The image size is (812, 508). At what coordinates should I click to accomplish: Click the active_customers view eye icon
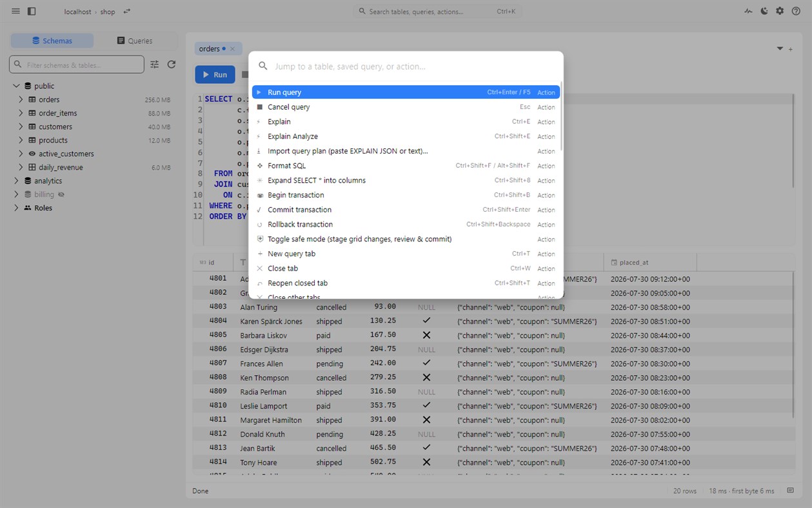(32, 154)
